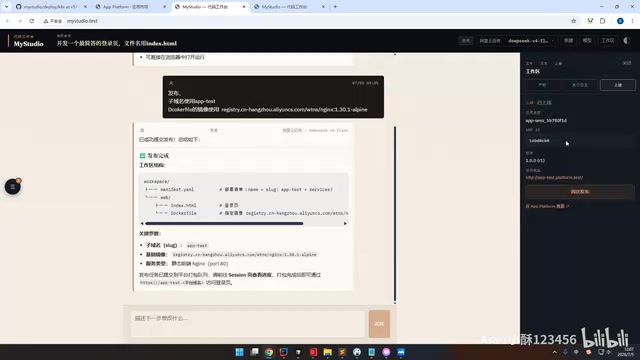Select the 上线 tab in workspace panel
This screenshot has height=360, width=640.
618,85
